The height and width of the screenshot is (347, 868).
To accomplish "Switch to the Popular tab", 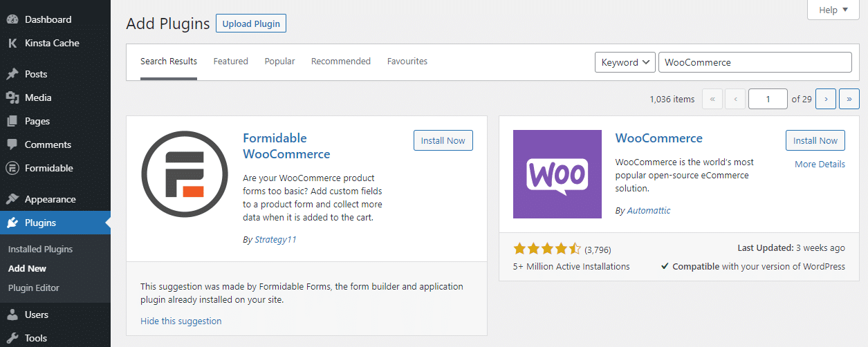I will 279,62.
